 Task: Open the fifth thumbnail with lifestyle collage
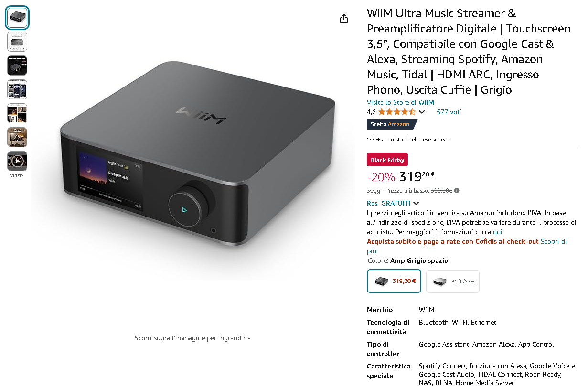point(17,113)
